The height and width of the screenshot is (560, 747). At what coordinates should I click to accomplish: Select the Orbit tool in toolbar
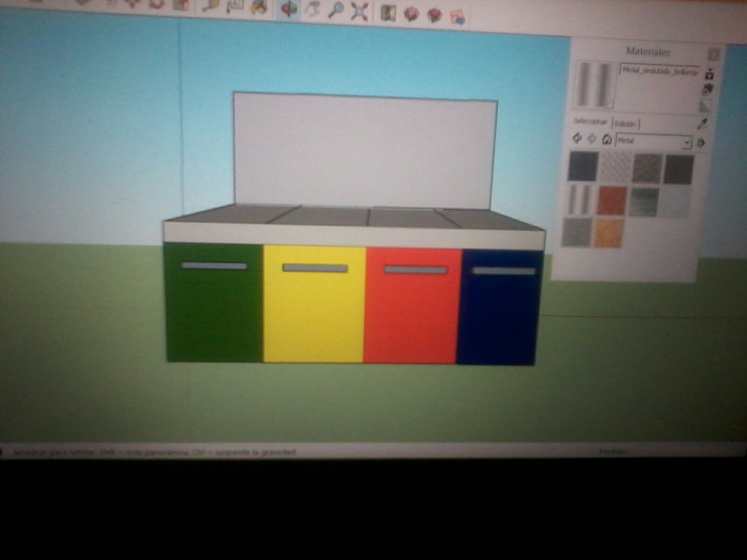coord(289,9)
